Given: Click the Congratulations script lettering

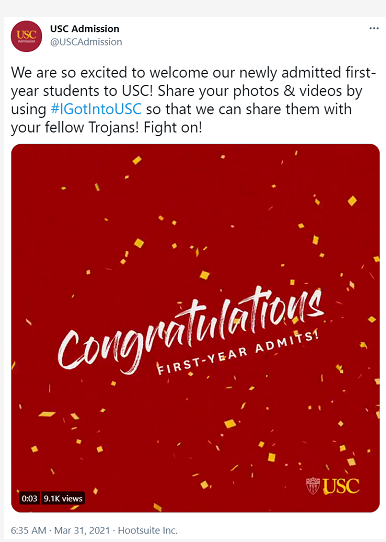Looking at the screenshot, I should point(191,330).
